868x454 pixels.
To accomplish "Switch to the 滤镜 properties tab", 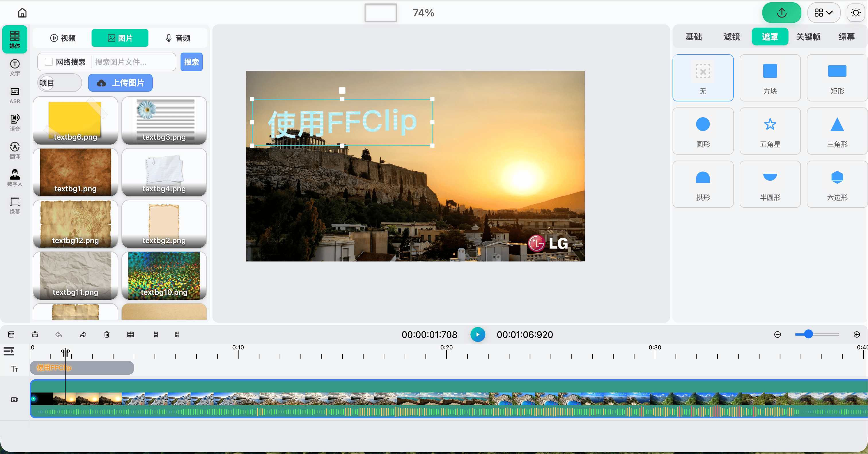I will (x=732, y=36).
